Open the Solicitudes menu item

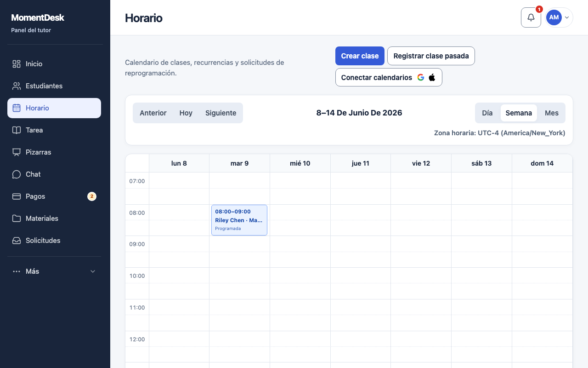coord(54,241)
